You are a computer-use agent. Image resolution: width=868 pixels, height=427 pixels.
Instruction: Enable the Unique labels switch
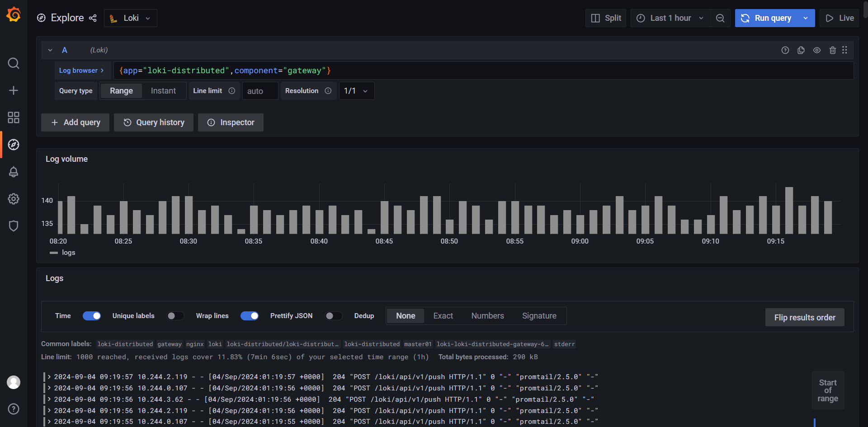tap(175, 316)
